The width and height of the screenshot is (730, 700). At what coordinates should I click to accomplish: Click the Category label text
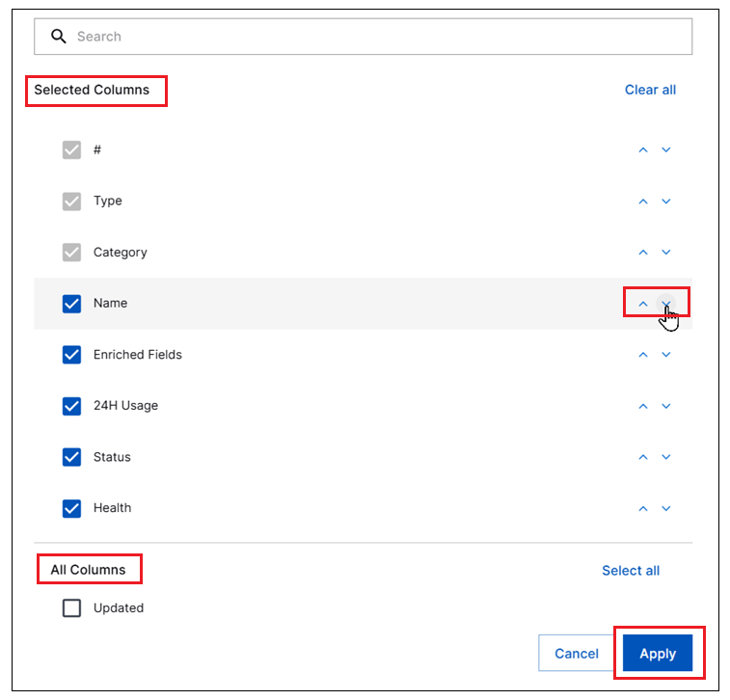tap(121, 253)
